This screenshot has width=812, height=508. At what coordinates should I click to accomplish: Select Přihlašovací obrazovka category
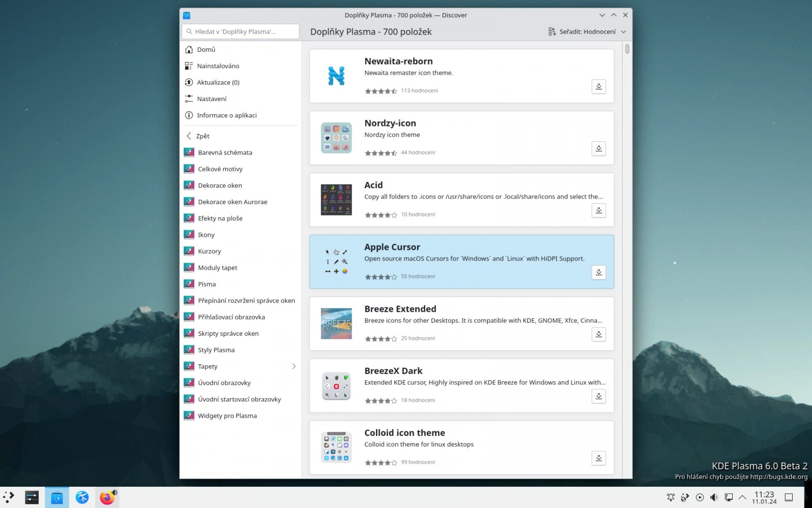(241, 317)
